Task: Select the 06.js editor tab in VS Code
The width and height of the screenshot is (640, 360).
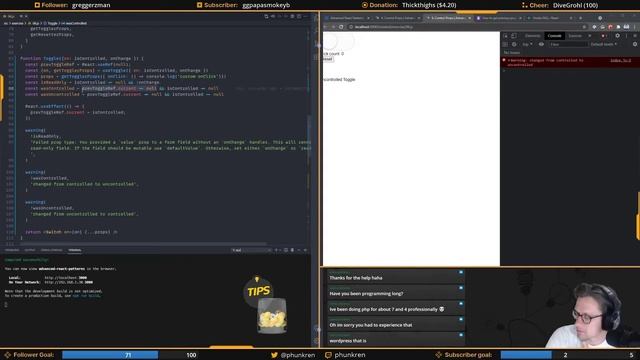Action: point(11,16)
